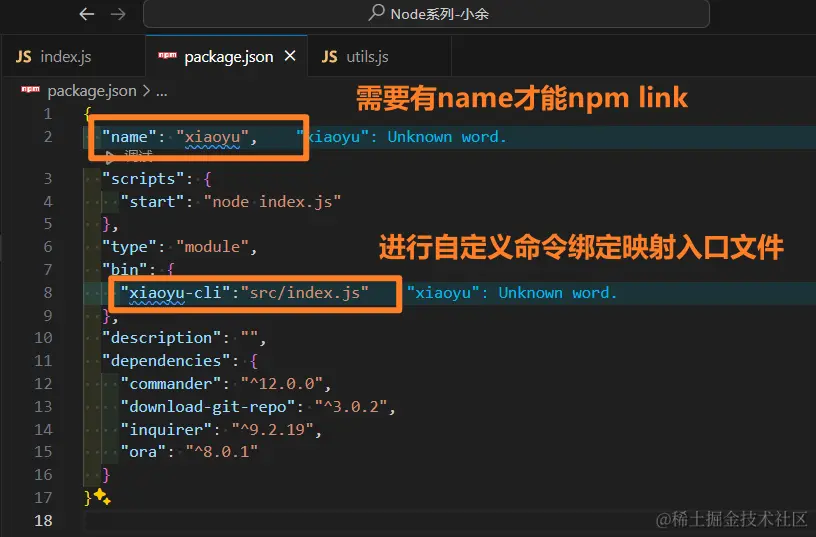Click the "^3.0.2" version value
Screen dimensions: 816x537
coord(351,406)
